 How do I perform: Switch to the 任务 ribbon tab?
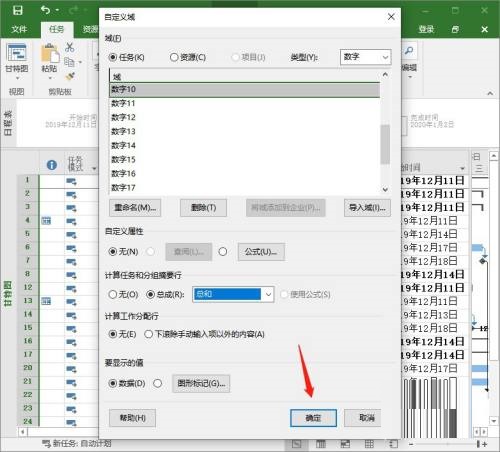56,29
